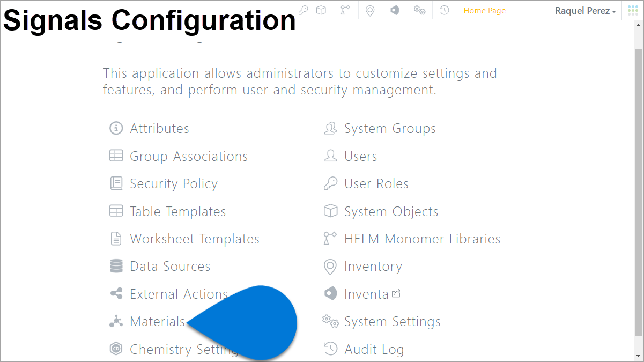Click the HELM icon beside HELM Monomer Libraries link
Viewport: 644px width, 362px height.
pyautogui.click(x=330, y=239)
